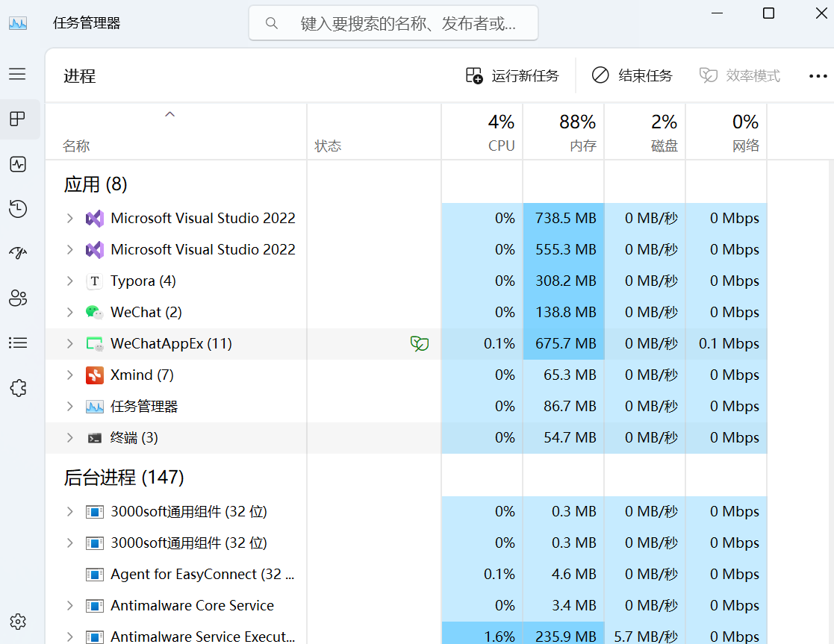Open the more options ellipsis menu
834x644 pixels.
click(818, 76)
